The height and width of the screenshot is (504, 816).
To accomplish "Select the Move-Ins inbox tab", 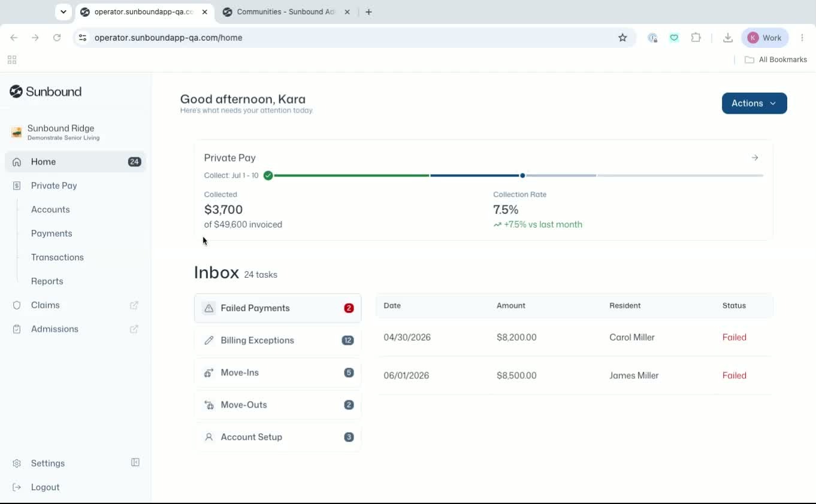I will (278, 373).
